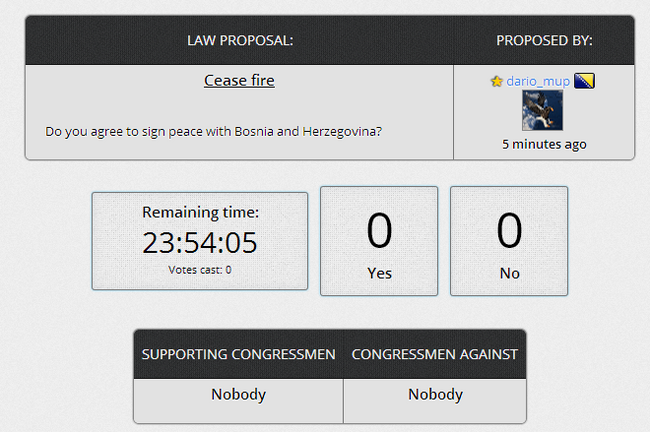Click the 5 minutes ago timestamp
The height and width of the screenshot is (432, 650).
[x=544, y=144]
